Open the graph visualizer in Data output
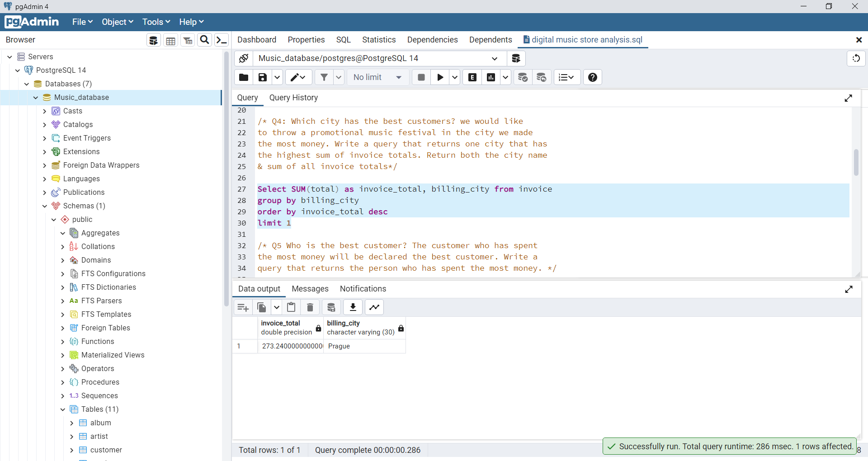Image resolution: width=868 pixels, height=461 pixels. 374,307
